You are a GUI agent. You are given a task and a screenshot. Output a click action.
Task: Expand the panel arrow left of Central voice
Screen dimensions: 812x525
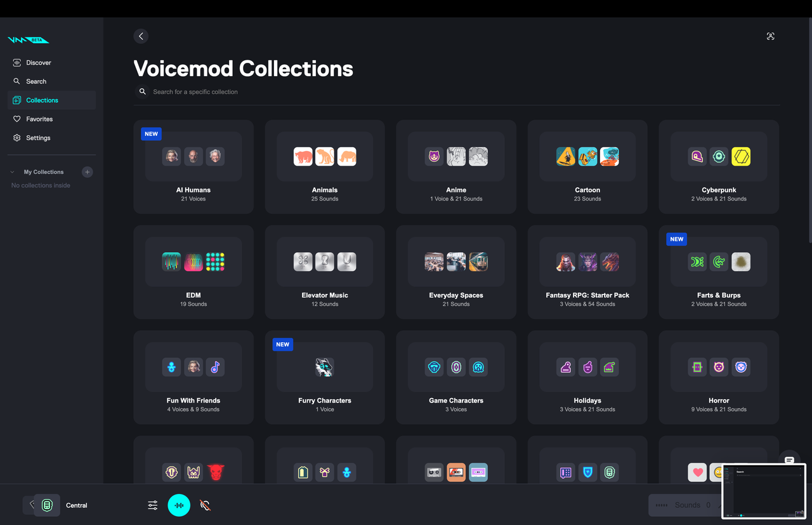tap(30, 505)
